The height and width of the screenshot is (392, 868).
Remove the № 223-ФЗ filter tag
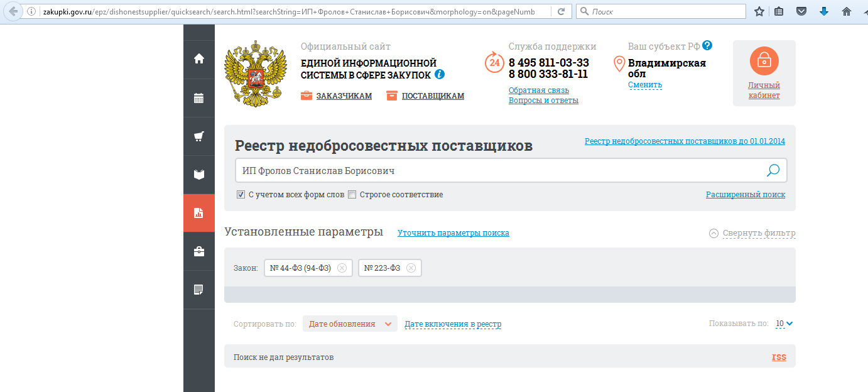(x=411, y=268)
